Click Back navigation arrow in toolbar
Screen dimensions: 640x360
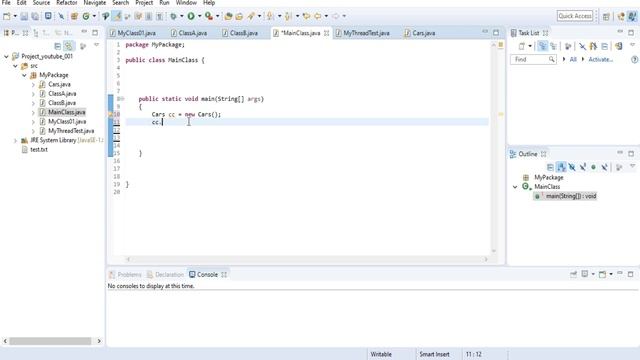(317, 16)
